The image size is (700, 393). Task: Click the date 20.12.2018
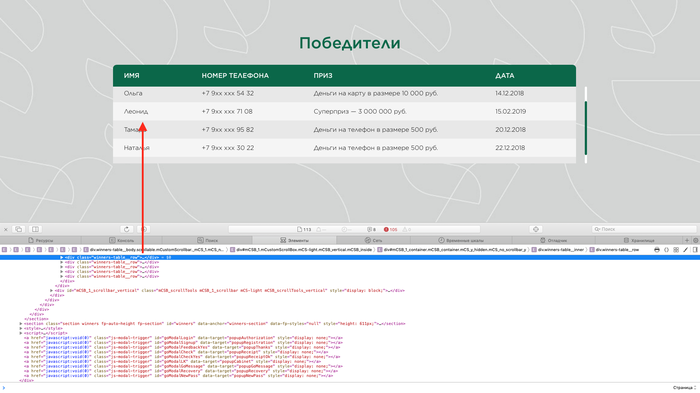point(510,130)
